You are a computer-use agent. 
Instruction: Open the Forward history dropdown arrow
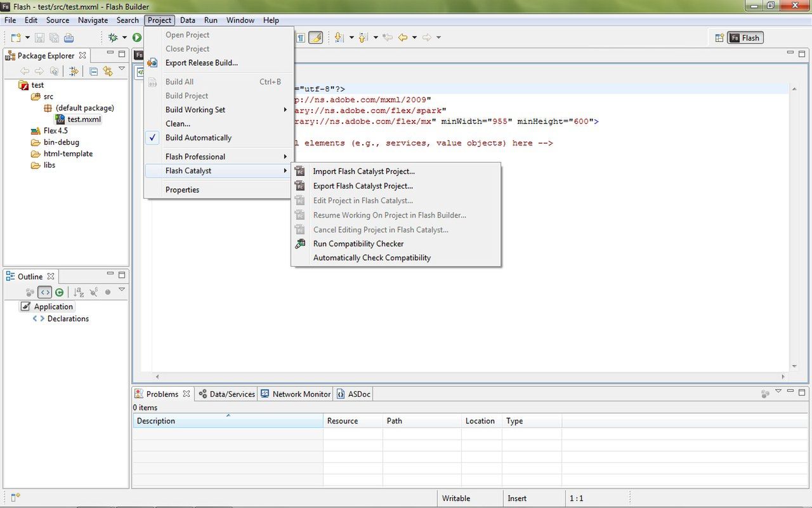(438, 37)
